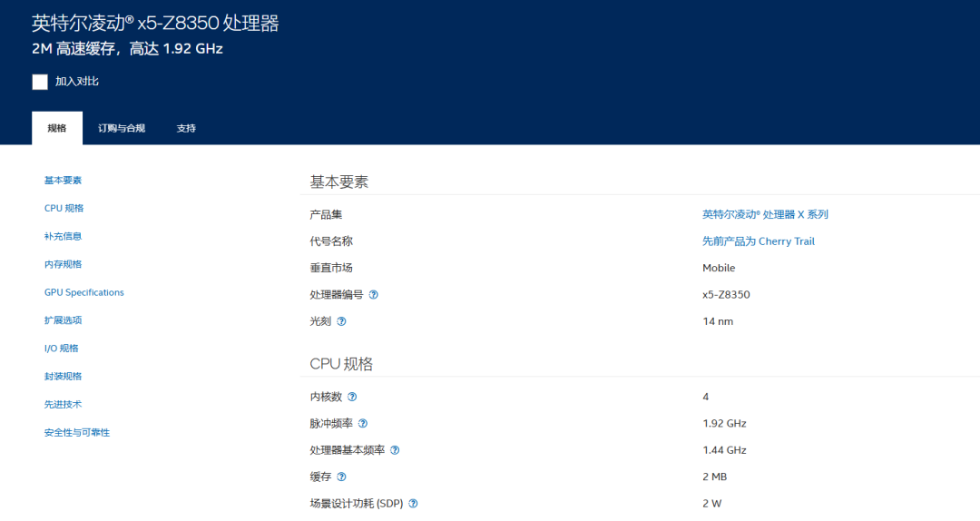Click the 代号名称 row label
The height and width of the screenshot is (521, 980).
331,241
